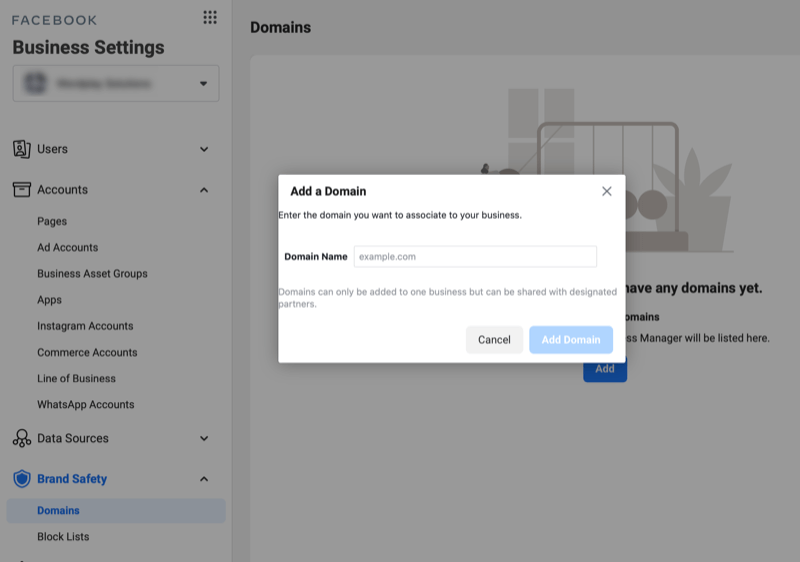Click the Users label in sidebar
This screenshot has height=562, width=800.
click(52, 149)
